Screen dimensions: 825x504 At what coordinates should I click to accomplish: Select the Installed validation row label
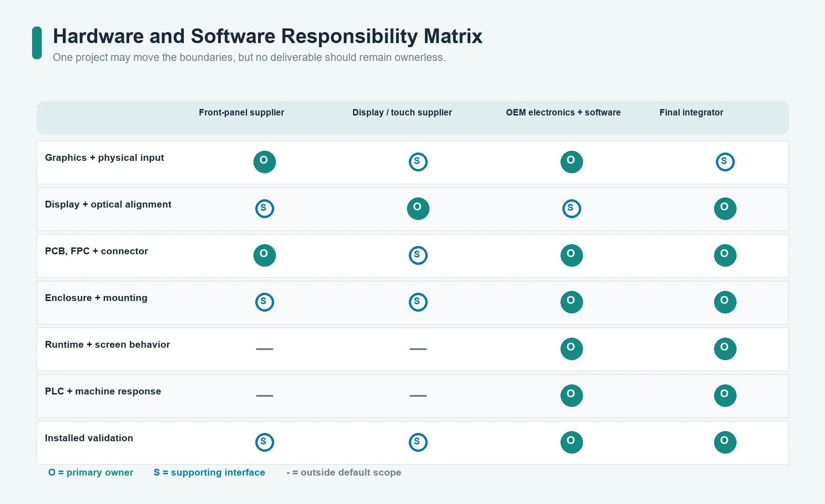coord(89,438)
